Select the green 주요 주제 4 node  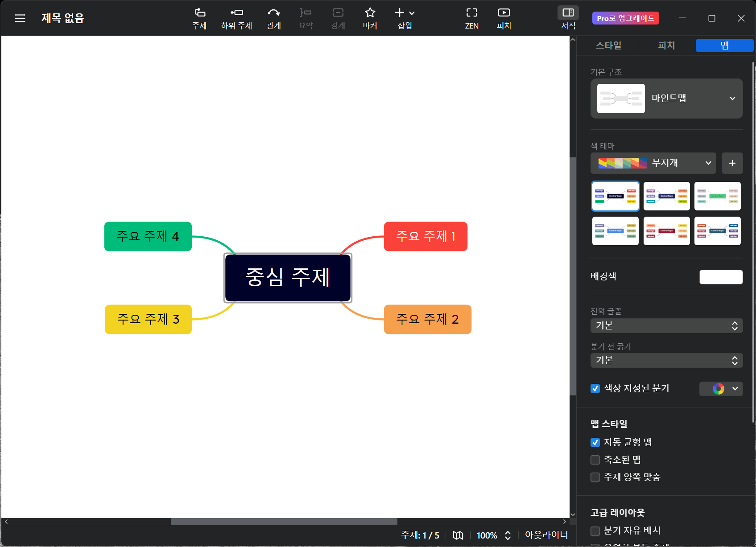click(148, 236)
